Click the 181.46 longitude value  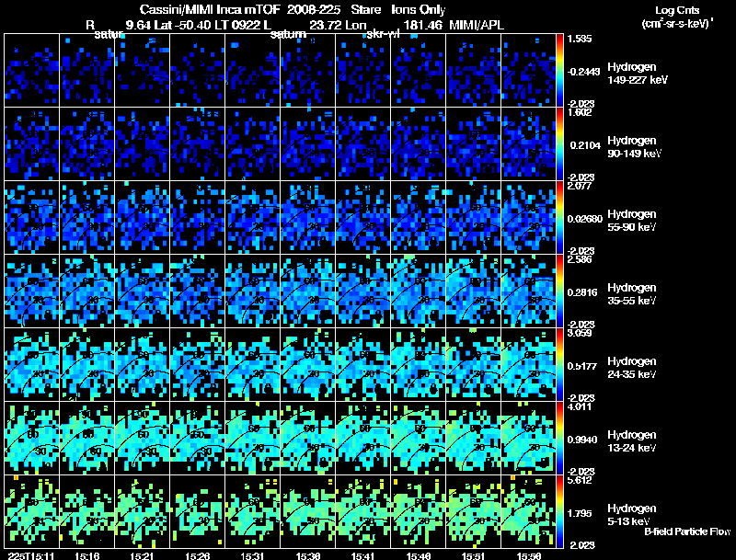click(422, 25)
